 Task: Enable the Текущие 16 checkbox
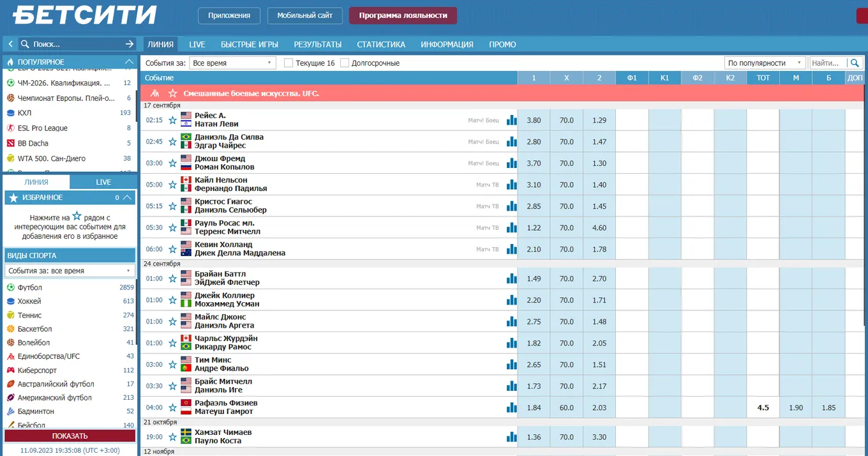[x=288, y=63]
